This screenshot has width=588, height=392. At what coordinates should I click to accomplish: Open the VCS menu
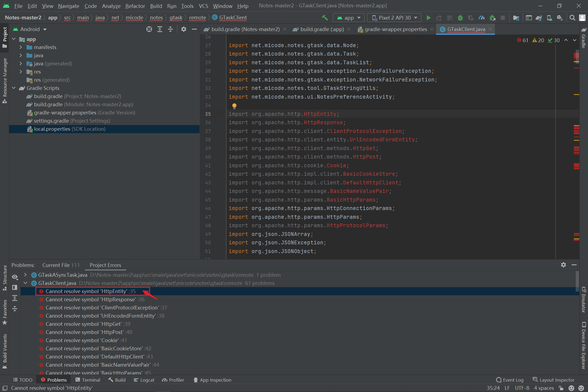coord(203,6)
